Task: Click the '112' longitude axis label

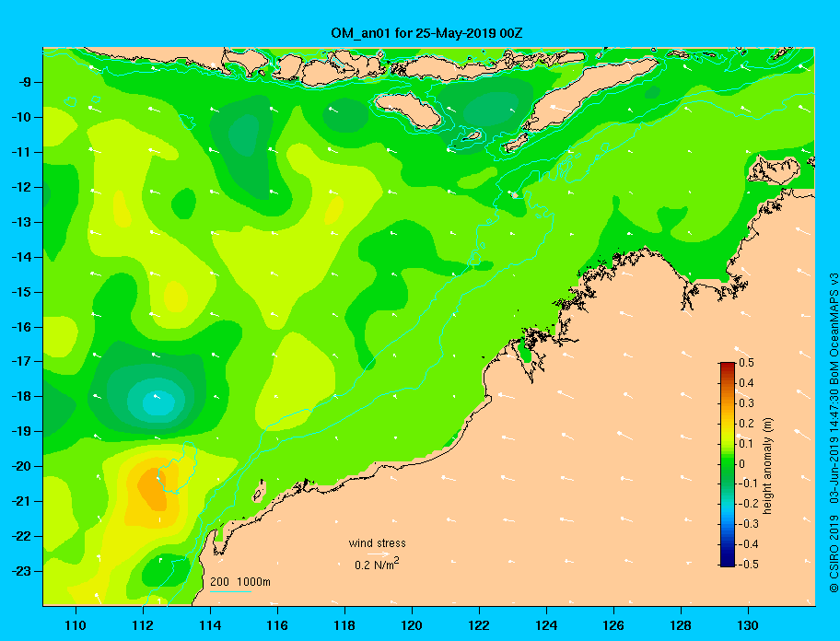Action: tap(143, 625)
